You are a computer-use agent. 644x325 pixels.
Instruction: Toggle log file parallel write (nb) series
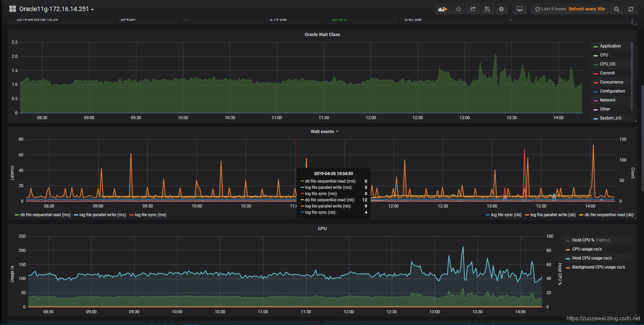point(553,215)
